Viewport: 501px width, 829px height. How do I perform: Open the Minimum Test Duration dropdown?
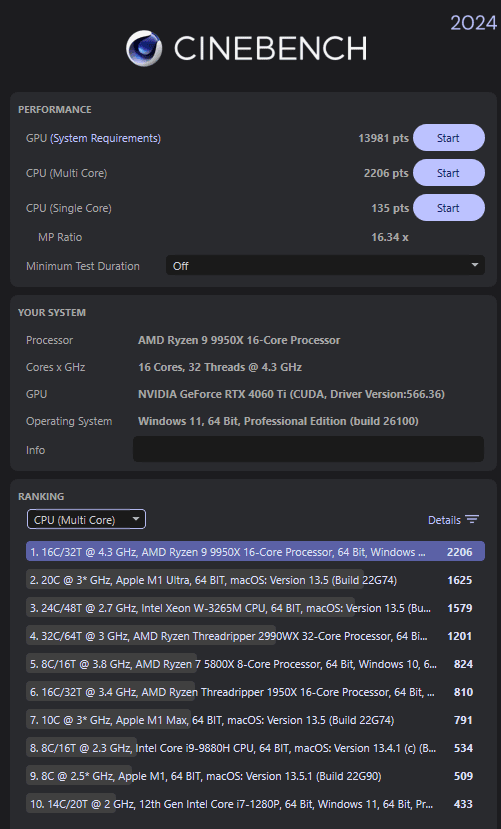(x=325, y=265)
